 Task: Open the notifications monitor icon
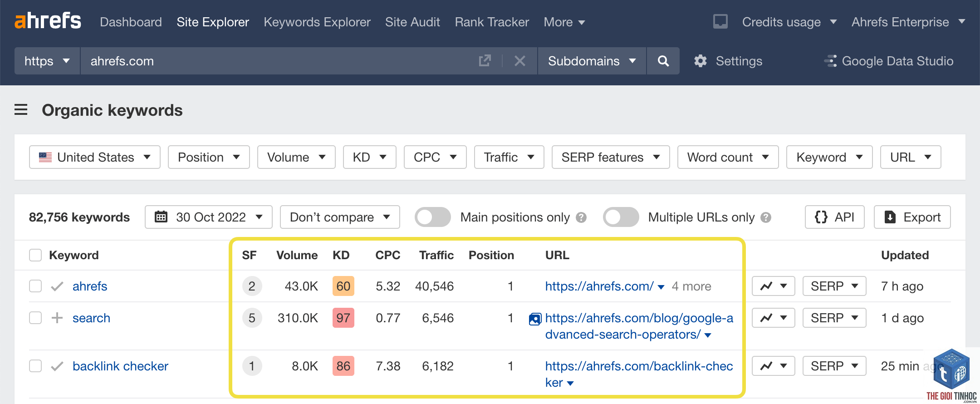point(720,21)
